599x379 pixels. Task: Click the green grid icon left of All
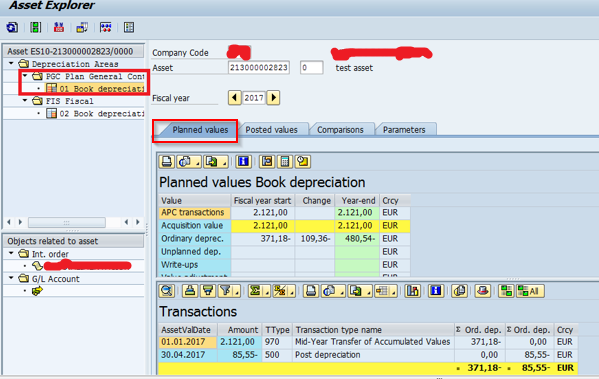(507, 291)
